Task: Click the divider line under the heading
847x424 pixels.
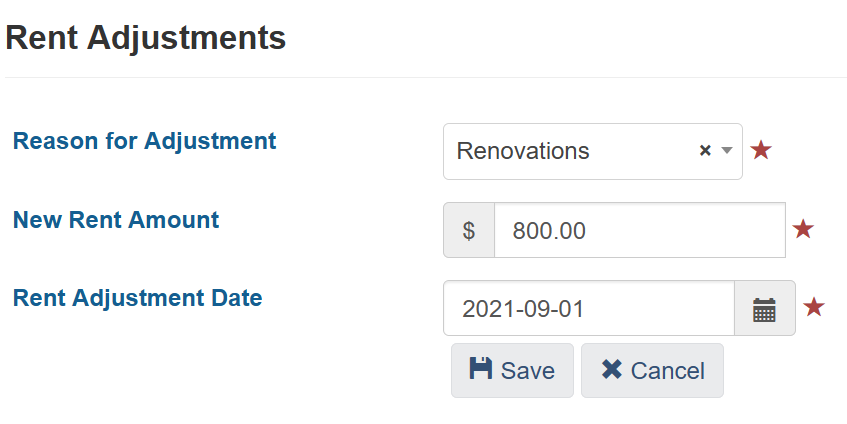Action: click(426, 77)
